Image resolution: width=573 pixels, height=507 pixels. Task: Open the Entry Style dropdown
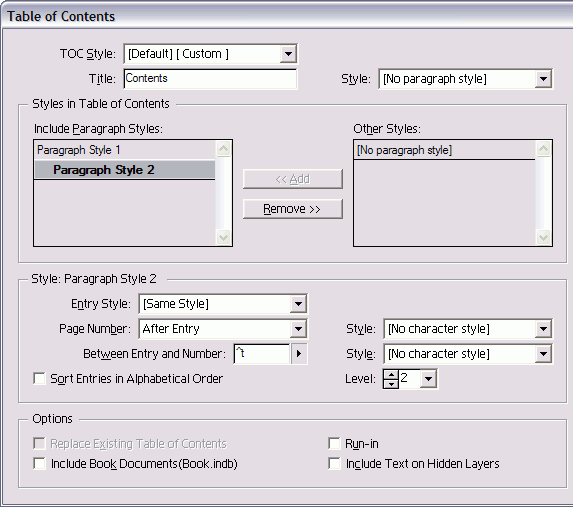[x=223, y=304]
